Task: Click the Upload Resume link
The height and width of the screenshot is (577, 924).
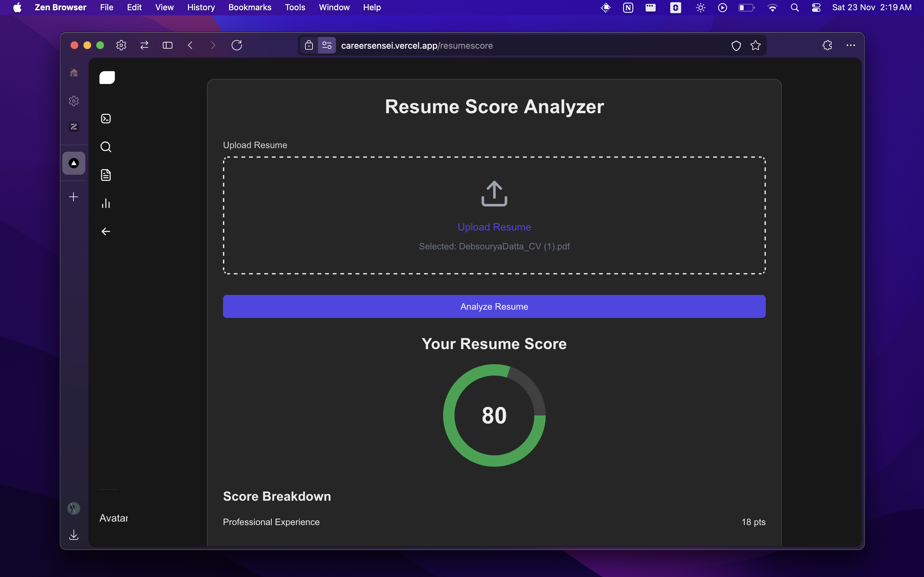Action: point(494,227)
